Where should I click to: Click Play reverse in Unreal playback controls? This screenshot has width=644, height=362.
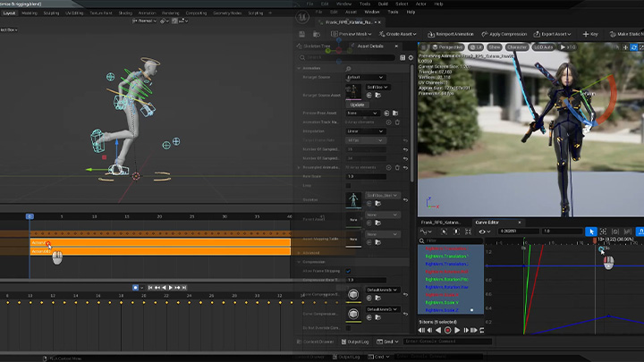tap(438, 330)
